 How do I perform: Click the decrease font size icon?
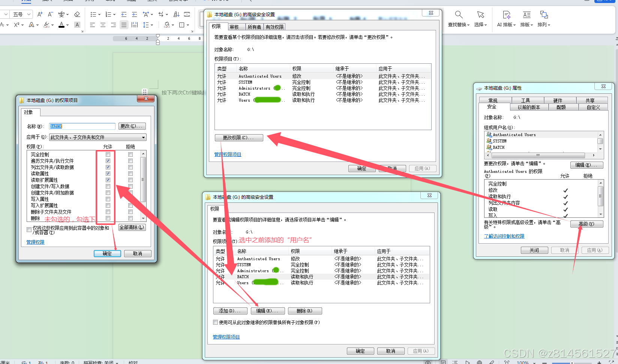(51, 14)
